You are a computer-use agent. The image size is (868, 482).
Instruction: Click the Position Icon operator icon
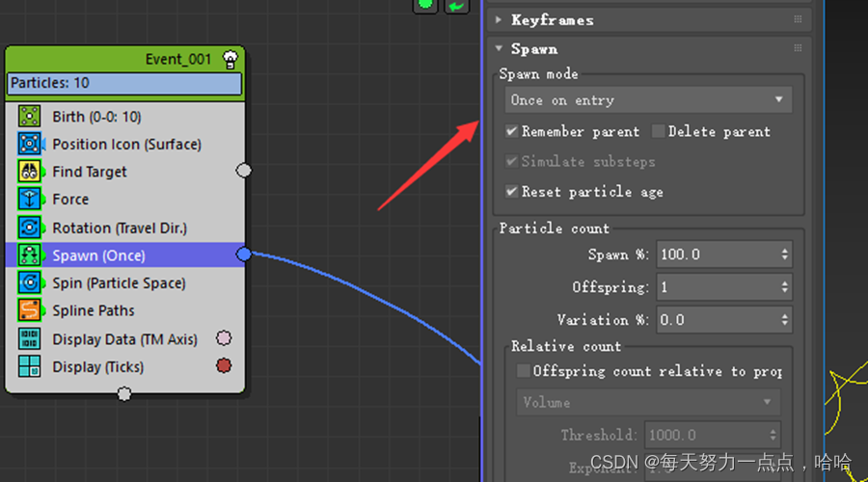(x=29, y=144)
